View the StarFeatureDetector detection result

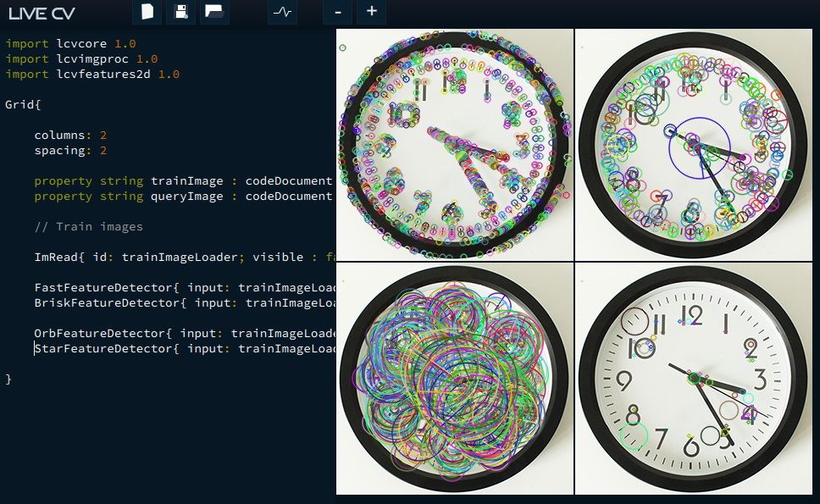tap(695, 379)
